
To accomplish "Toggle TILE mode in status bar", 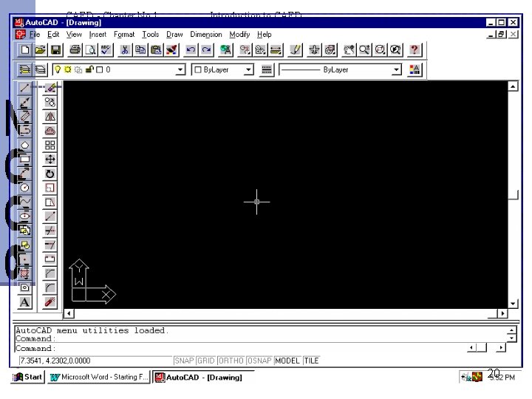I will [x=311, y=361].
